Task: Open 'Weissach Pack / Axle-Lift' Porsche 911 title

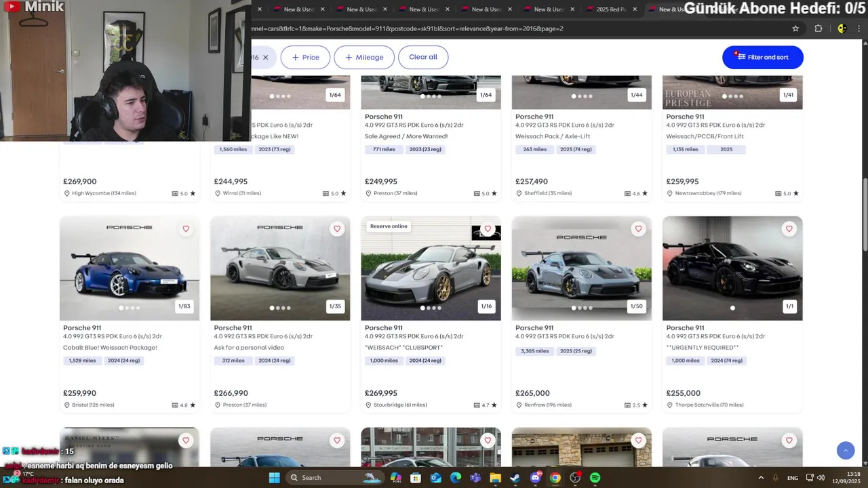Action: coord(534,117)
